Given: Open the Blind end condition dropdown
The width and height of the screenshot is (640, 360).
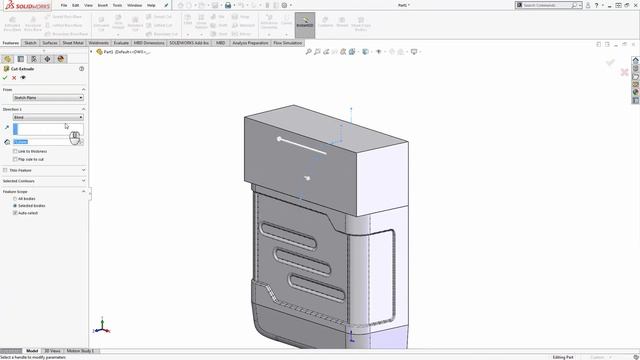Looking at the screenshot, I should [x=48, y=118].
